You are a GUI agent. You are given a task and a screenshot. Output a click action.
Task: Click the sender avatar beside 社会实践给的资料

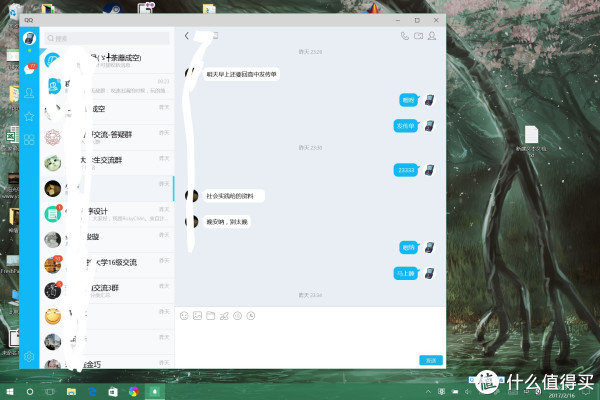pyautogui.click(x=192, y=196)
